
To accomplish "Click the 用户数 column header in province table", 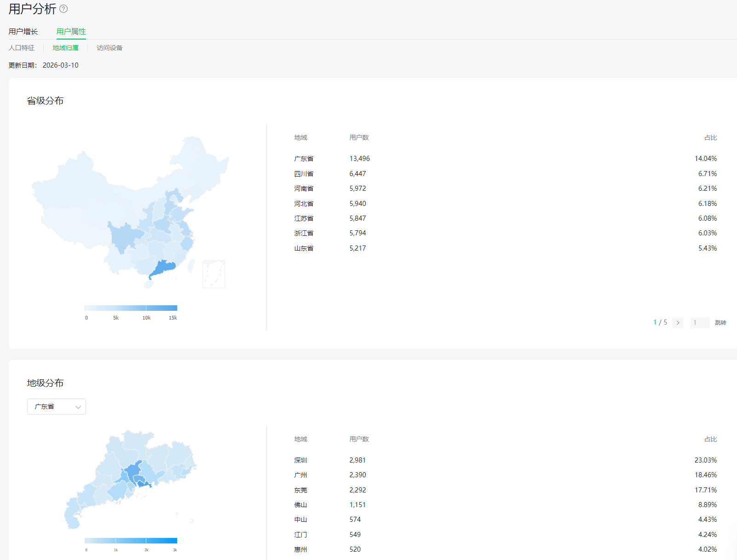I will click(359, 137).
